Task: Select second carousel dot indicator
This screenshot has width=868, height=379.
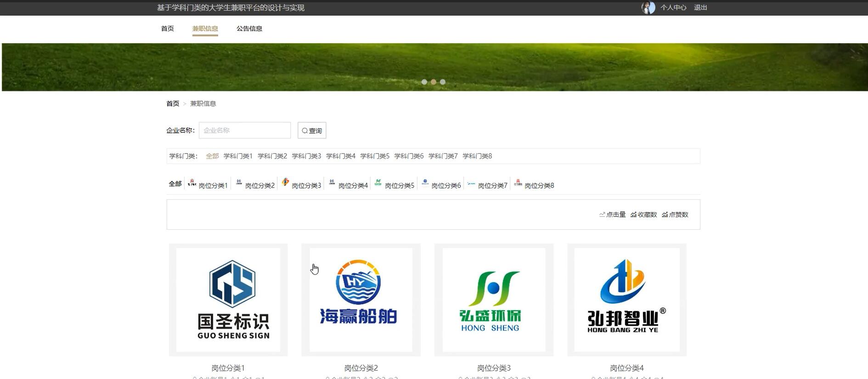Action: point(434,82)
